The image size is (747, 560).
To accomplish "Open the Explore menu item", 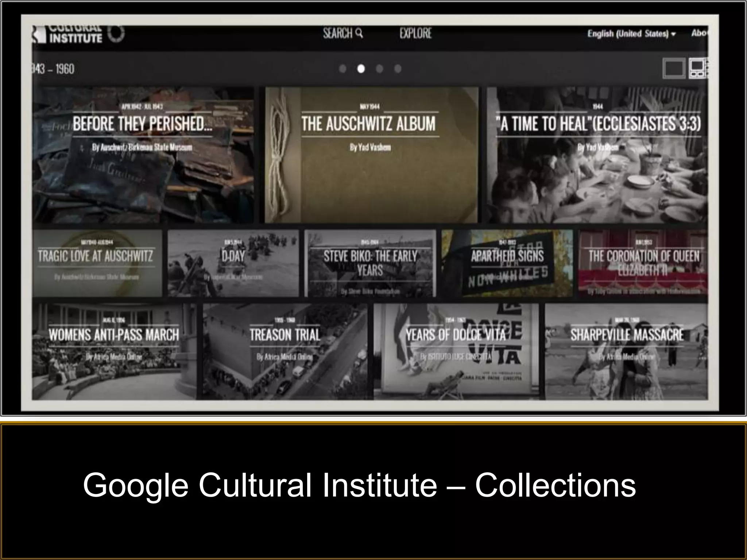I will tap(415, 33).
